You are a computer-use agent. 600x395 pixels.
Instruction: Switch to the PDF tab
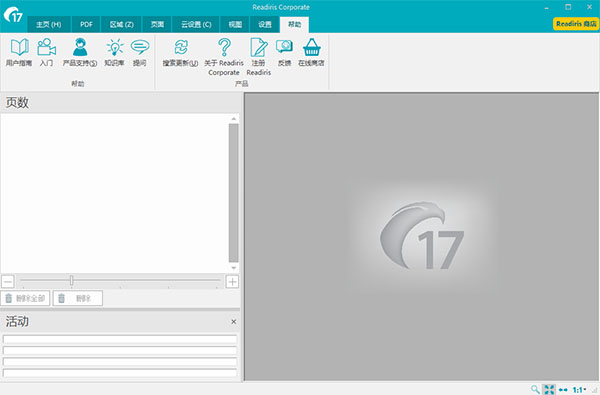86,24
